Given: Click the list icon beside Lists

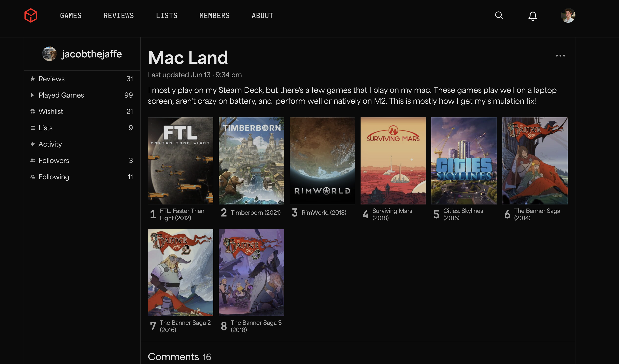Looking at the screenshot, I should [x=32, y=128].
